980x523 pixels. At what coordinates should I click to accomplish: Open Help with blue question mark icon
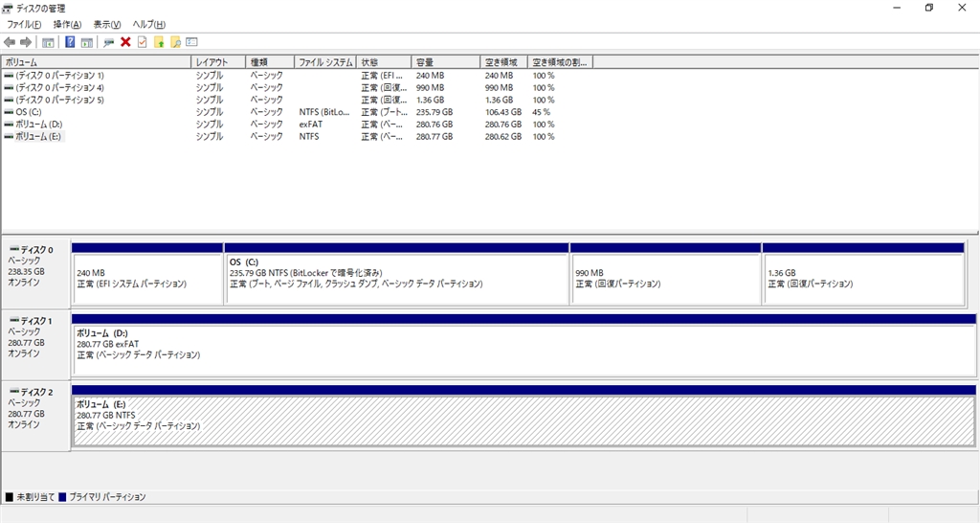70,42
